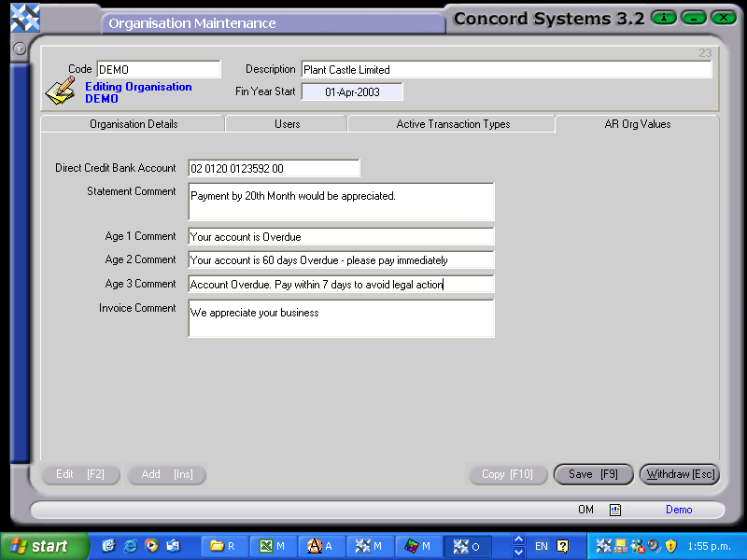
Task: Expand hidden taskbar items with the chevron arrows
Action: click(x=517, y=546)
